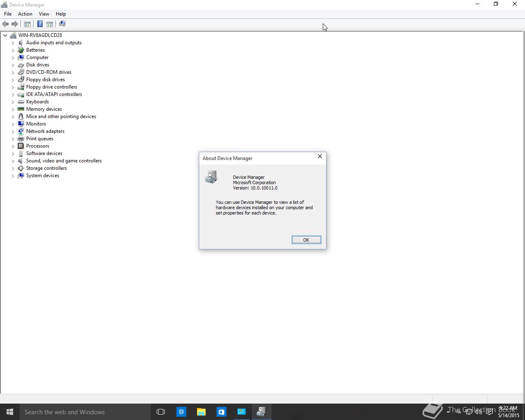
Task: Toggle the Show/Hide Action Pane toolbar icon
Action: [50, 24]
